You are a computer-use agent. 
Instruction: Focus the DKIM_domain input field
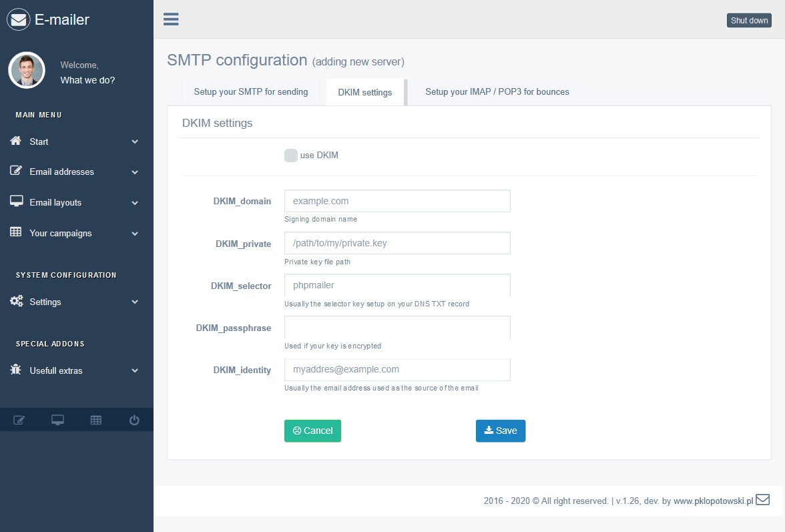pos(398,201)
